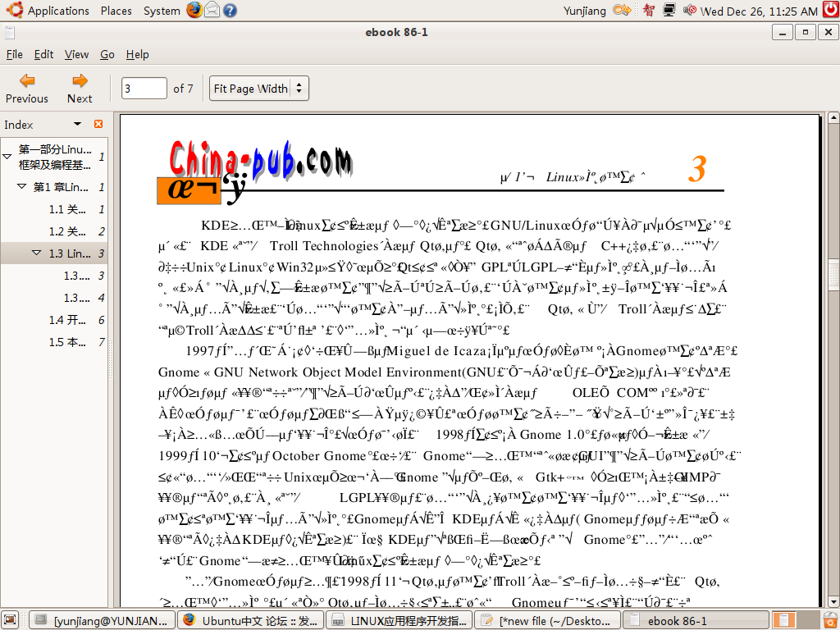This screenshot has height=630, width=840.
Task: Select index subsection 1.3... on page 4
Action: (76, 297)
